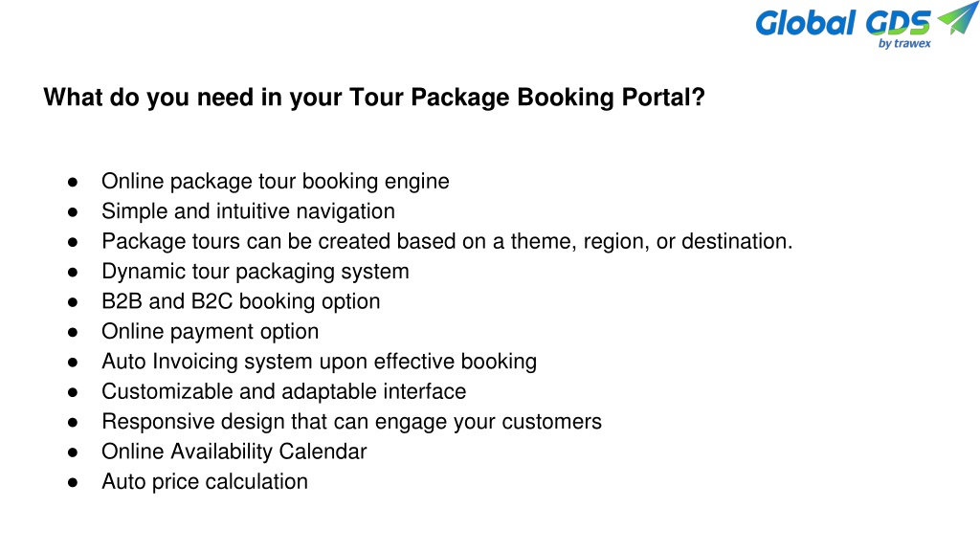Click the theme, region, or destination line
The image size is (980, 551).
pyautogui.click(x=447, y=242)
